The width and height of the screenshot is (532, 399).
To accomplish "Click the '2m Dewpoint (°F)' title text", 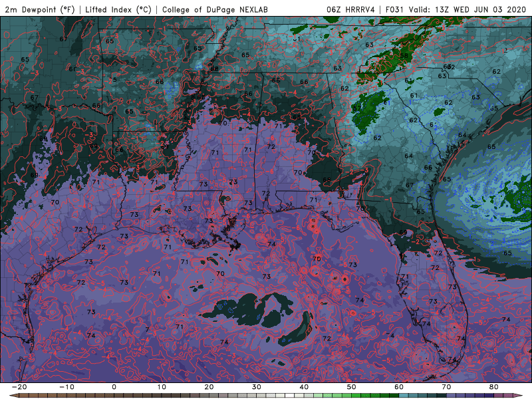I will [40, 9].
